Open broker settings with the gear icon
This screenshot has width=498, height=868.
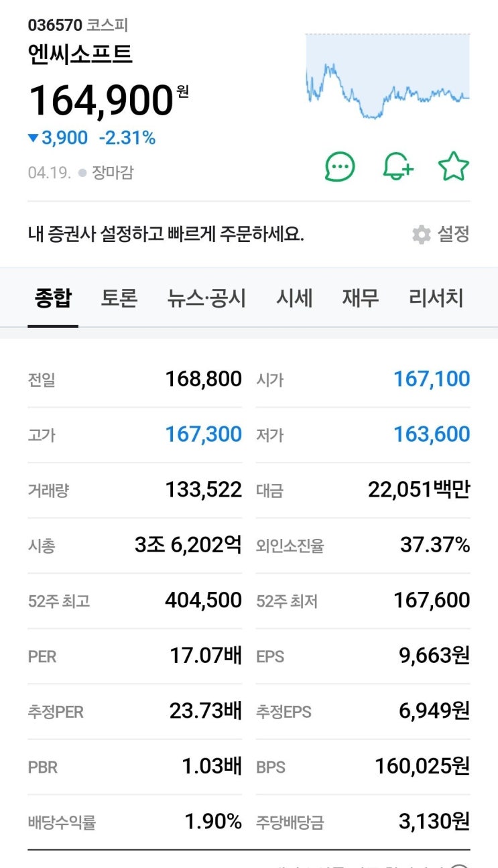point(422,235)
